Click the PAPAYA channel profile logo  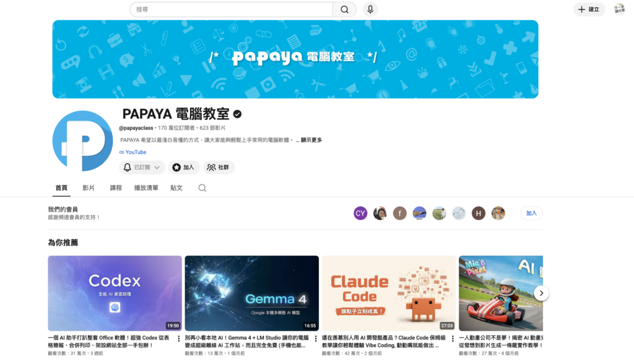[x=82, y=141]
